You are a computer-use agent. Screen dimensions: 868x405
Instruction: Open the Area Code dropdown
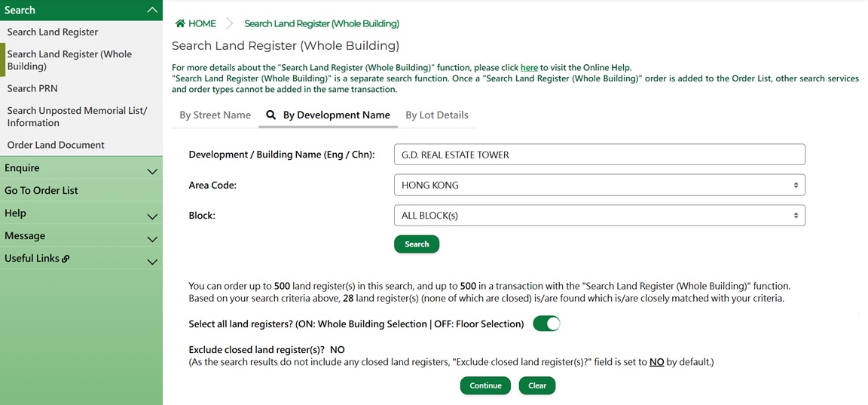tap(599, 185)
